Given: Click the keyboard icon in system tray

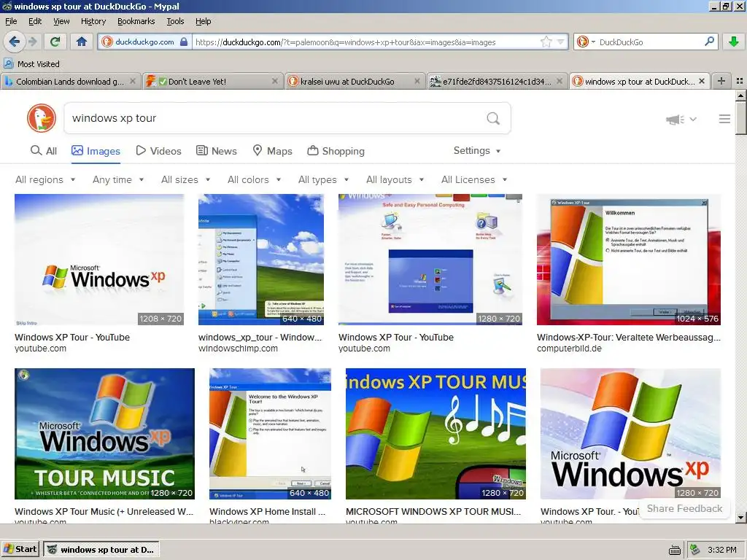Looking at the screenshot, I should [674, 550].
